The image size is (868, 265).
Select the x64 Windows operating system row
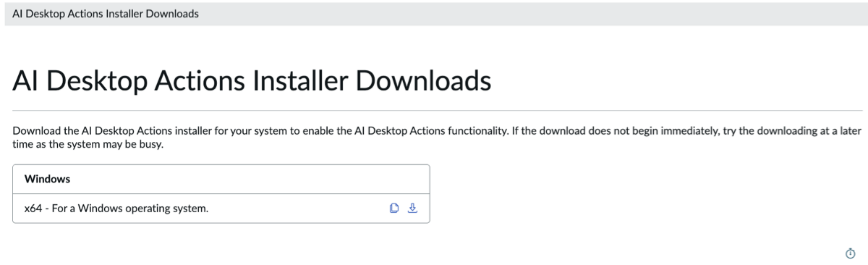pos(221,209)
